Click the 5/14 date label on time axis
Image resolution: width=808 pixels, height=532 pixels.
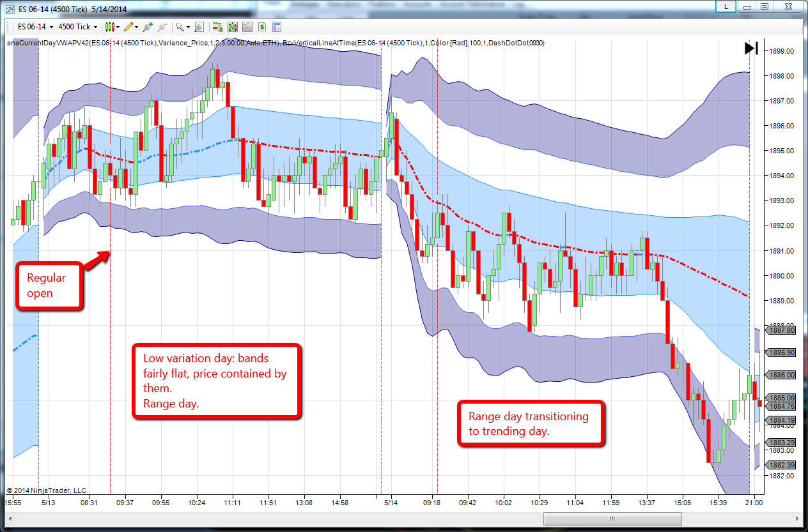(391, 503)
